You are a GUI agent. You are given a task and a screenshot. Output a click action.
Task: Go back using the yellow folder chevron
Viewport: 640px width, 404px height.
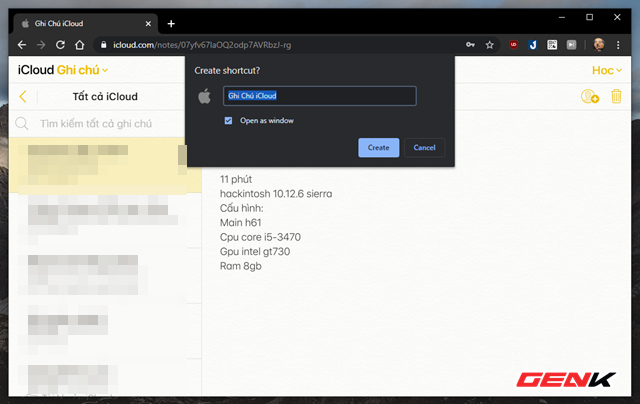pos(23,97)
